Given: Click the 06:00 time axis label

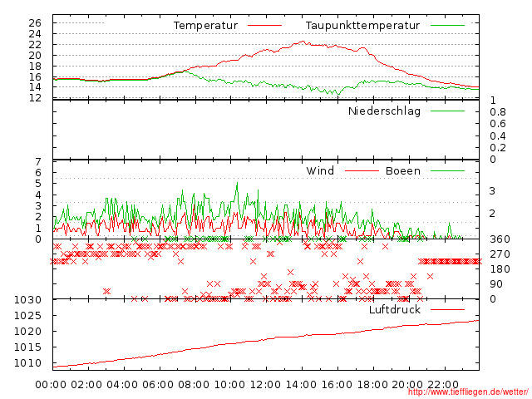Looking at the screenshot, I should click(x=158, y=385).
